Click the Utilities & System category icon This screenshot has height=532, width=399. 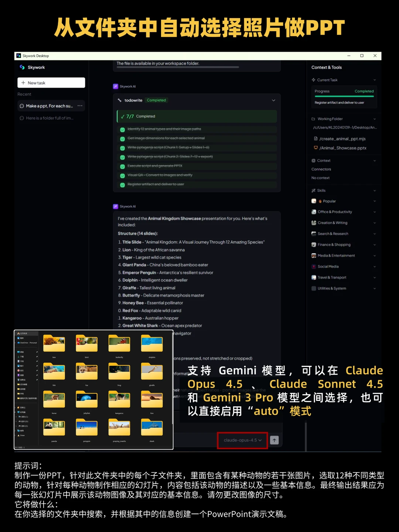tap(314, 289)
